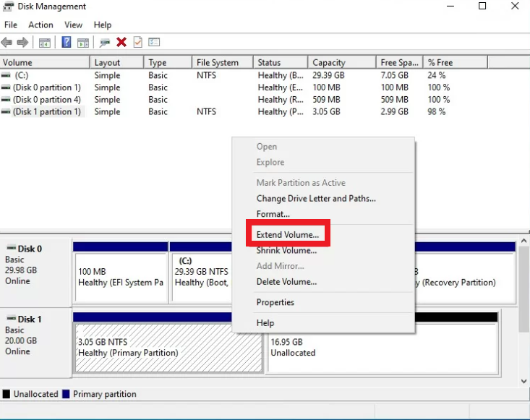Open the File menu
530x420 pixels.
click(x=10, y=25)
